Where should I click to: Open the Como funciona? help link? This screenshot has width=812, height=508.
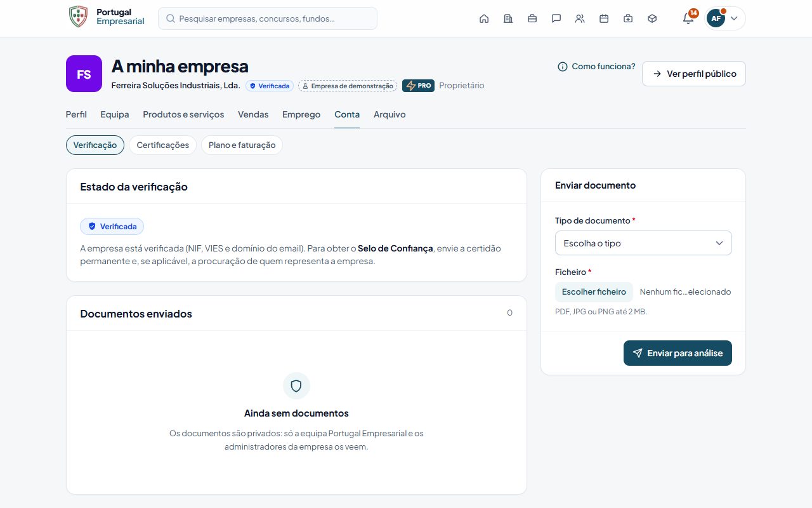click(x=596, y=66)
